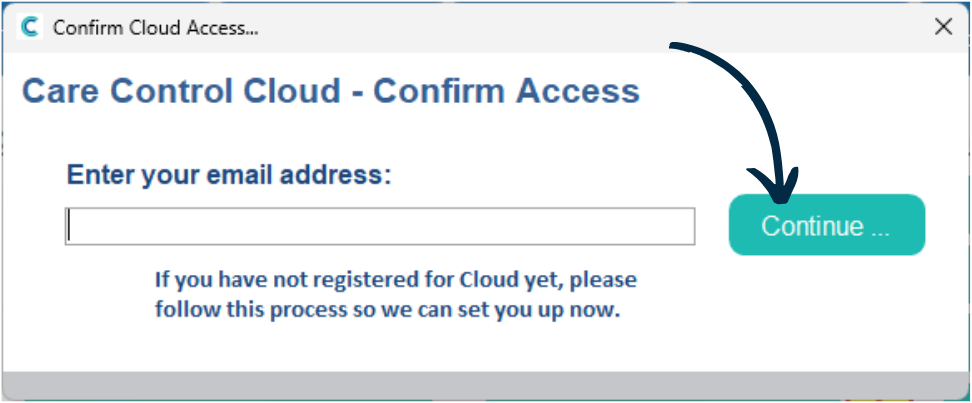Click 'If you have not registered' notice
Screen dimensions: 972x403
tap(395, 280)
